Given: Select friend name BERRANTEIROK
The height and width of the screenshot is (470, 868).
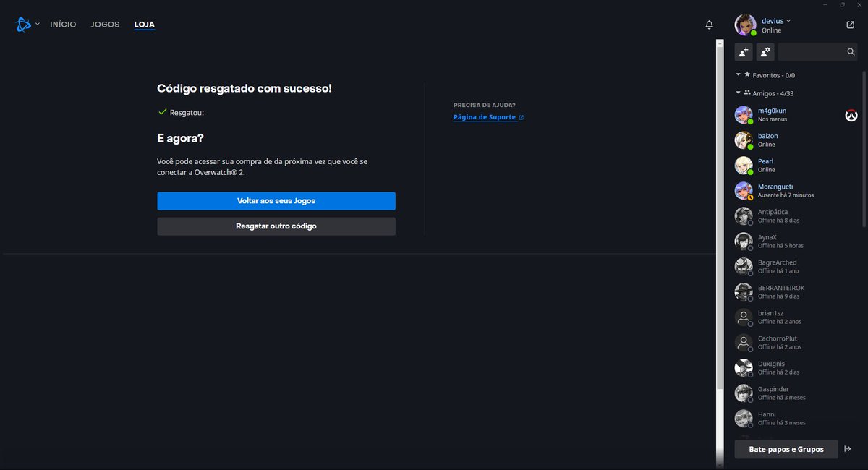Looking at the screenshot, I should coord(781,288).
